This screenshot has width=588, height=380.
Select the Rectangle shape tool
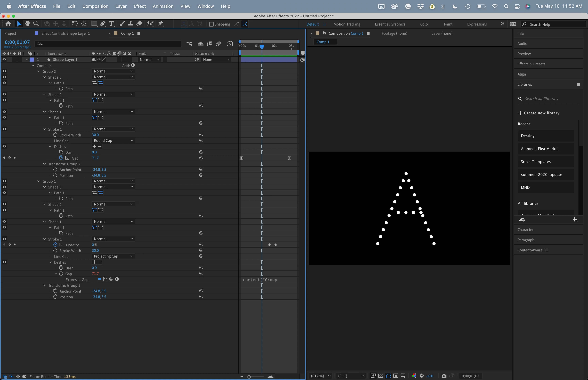94,24
